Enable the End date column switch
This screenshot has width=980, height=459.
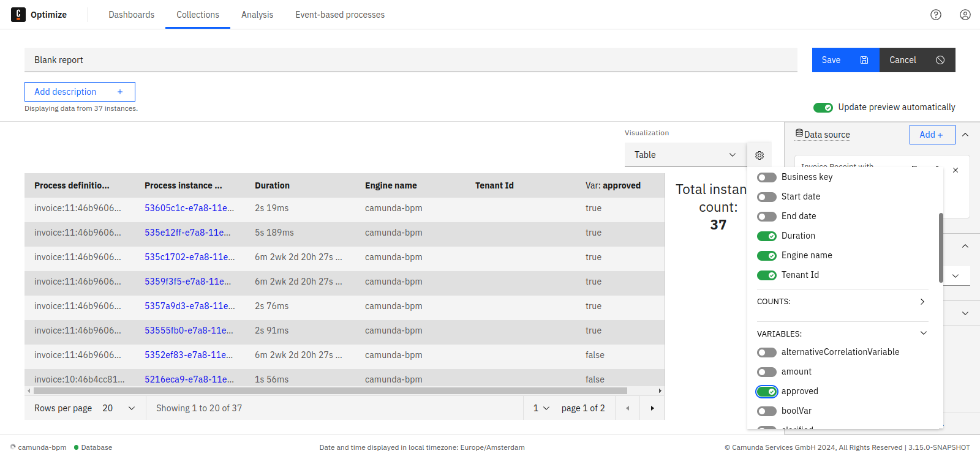click(767, 217)
